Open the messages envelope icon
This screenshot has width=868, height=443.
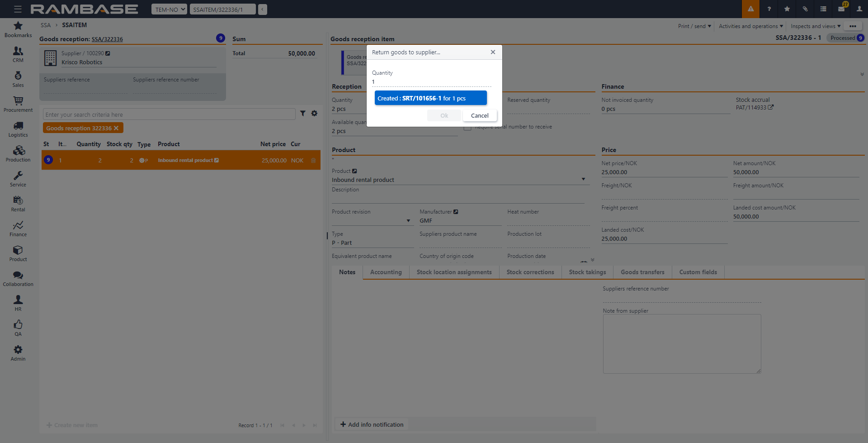841,9
